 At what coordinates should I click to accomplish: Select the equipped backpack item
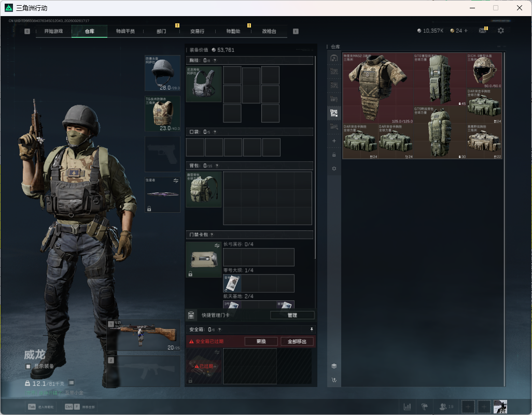click(204, 189)
